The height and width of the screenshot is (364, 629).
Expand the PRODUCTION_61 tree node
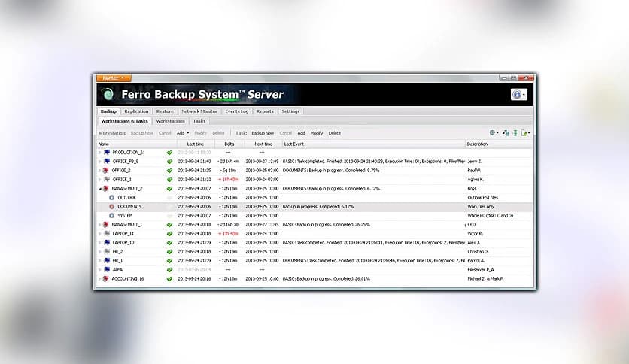(100, 153)
